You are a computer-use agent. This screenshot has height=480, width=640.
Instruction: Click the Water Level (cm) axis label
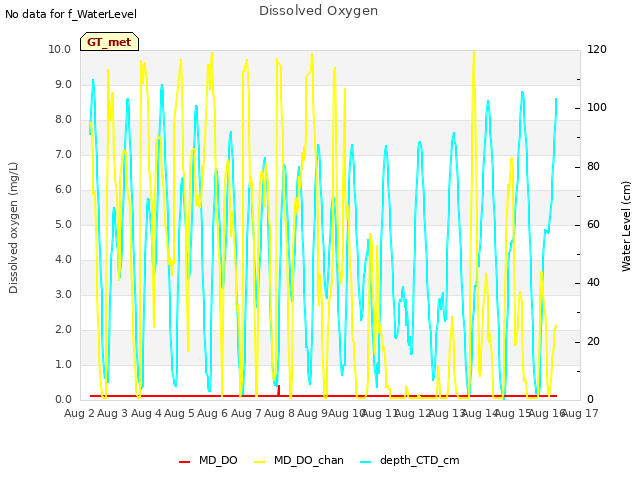pos(626,227)
